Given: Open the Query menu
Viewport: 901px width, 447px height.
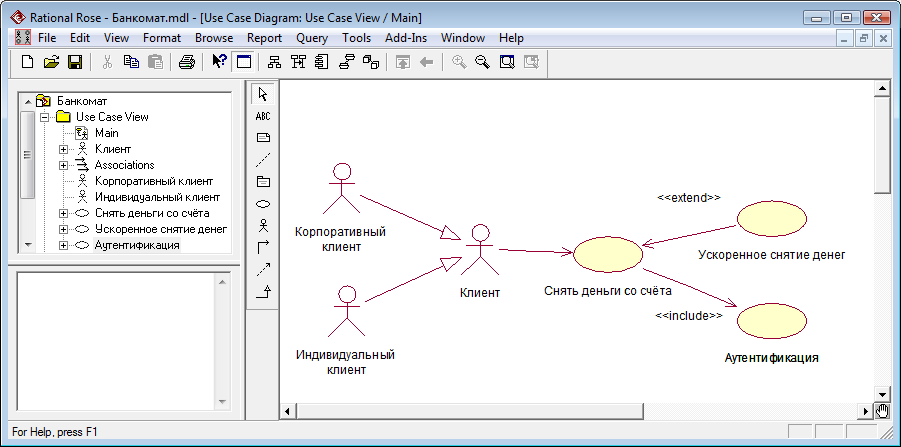Looking at the screenshot, I should pyautogui.click(x=312, y=38).
